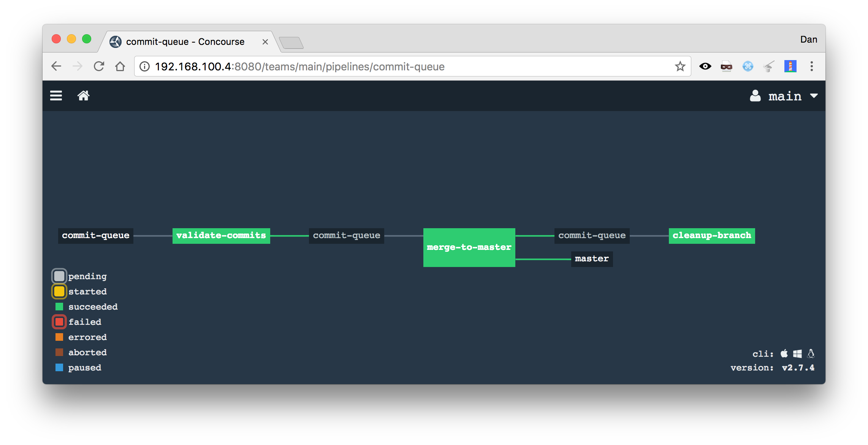868x445 pixels.
Task: Open the hamburger sidebar menu
Action: click(56, 95)
